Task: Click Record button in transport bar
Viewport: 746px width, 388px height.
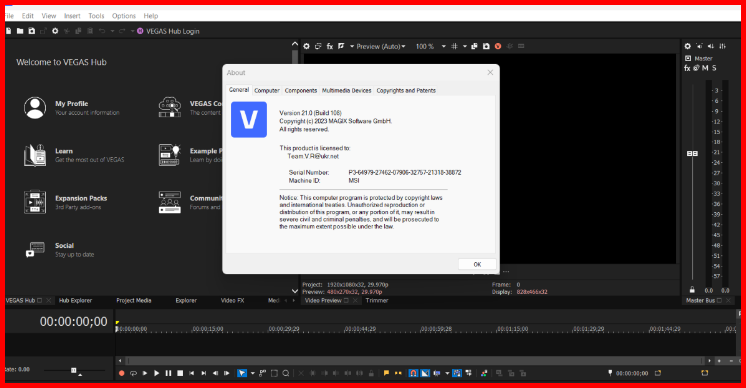Action: click(x=121, y=373)
